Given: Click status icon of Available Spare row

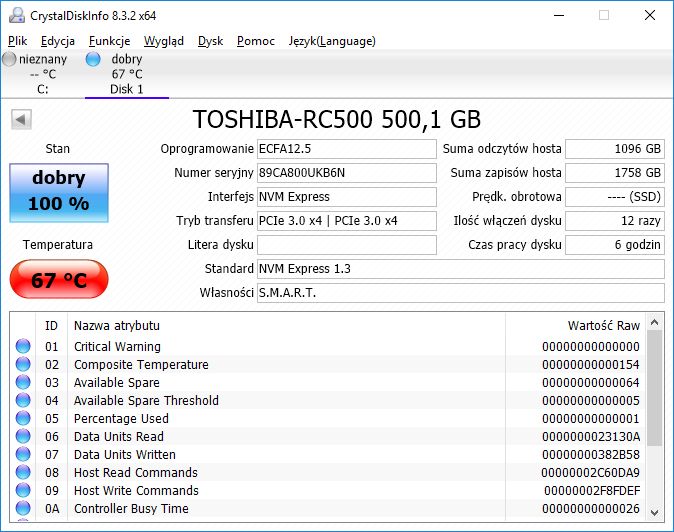Looking at the screenshot, I should click(23, 382).
